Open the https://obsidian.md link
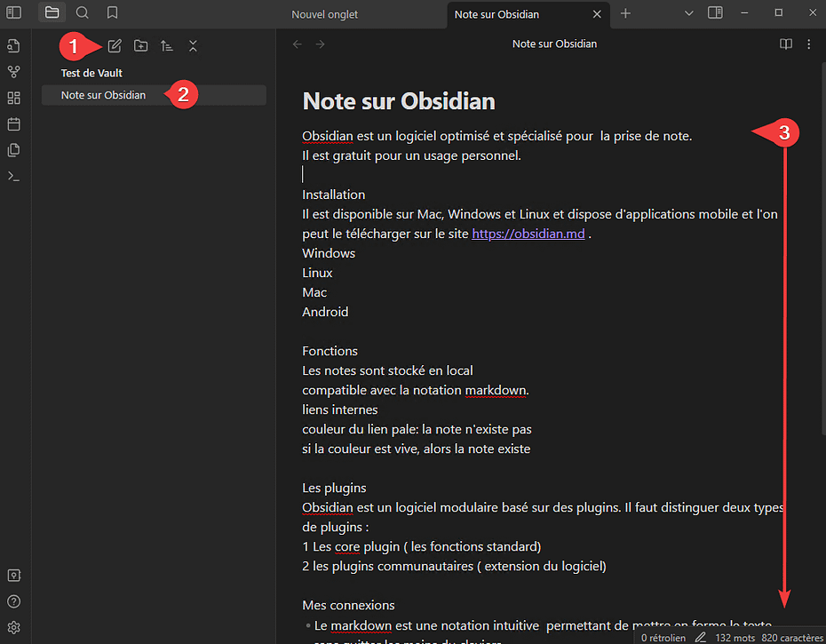 pyautogui.click(x=528, y=233)
